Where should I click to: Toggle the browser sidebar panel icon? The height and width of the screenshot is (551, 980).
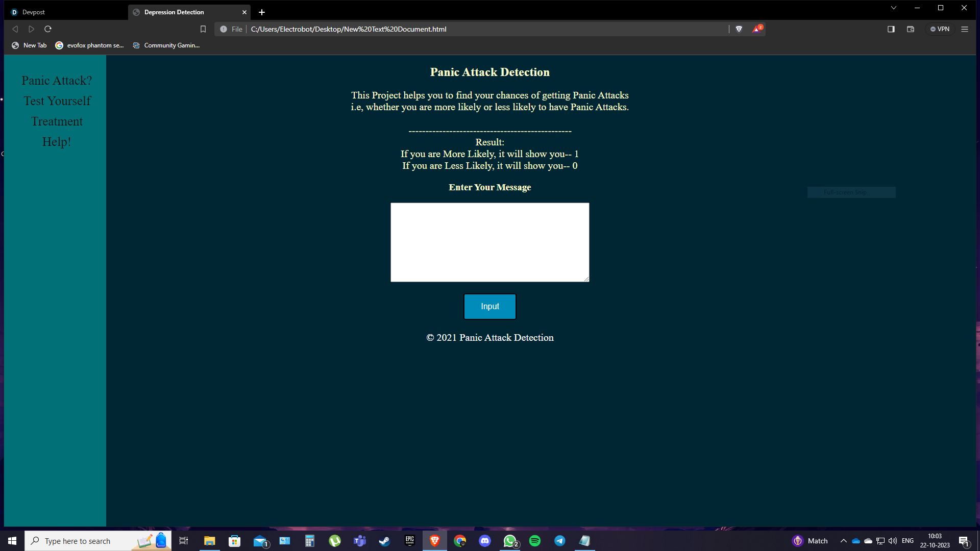tap(891, 29)
